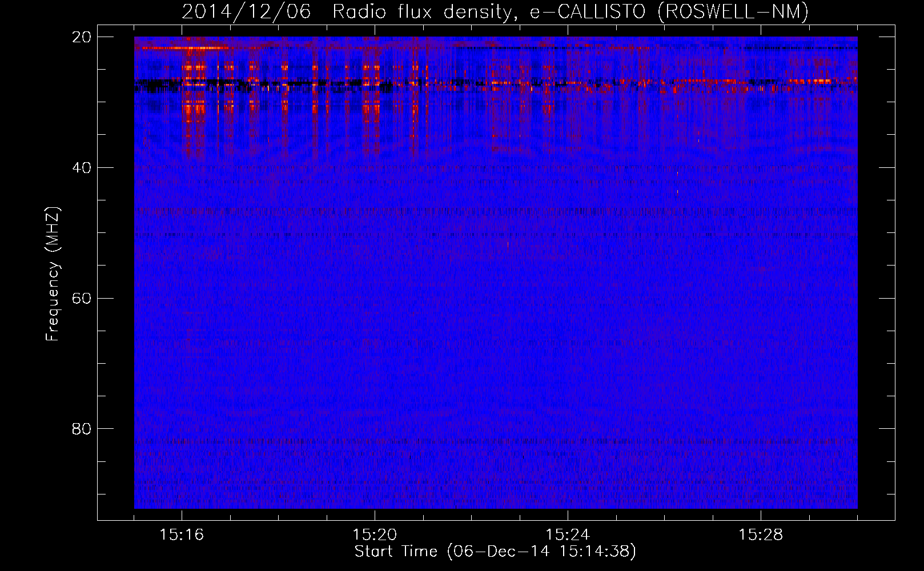Click the Start Time axis label

[x=495, y=552]
